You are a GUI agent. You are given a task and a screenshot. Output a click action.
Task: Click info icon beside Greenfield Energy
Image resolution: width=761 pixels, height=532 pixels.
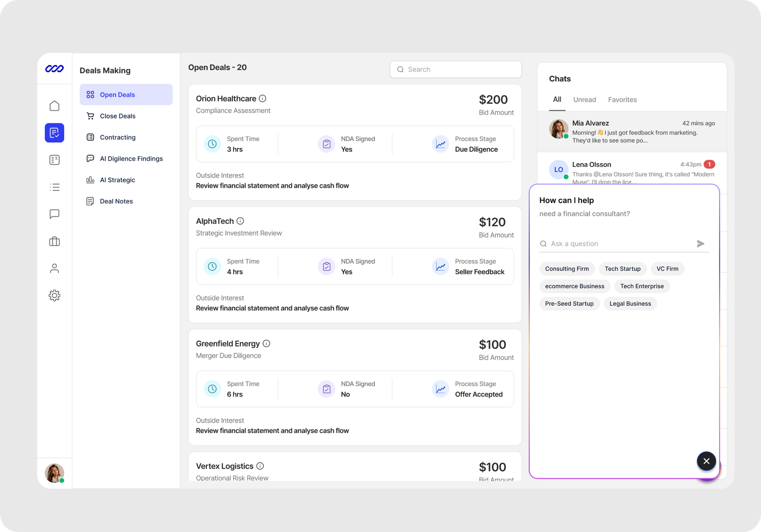coord(266,343)
